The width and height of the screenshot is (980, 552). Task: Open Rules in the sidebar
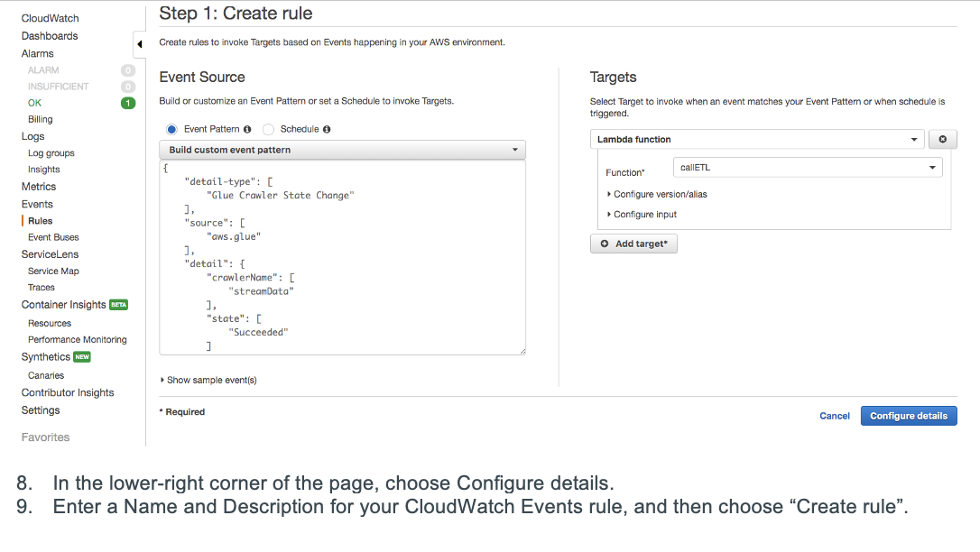pyautogui.click(x=40, y=221)
